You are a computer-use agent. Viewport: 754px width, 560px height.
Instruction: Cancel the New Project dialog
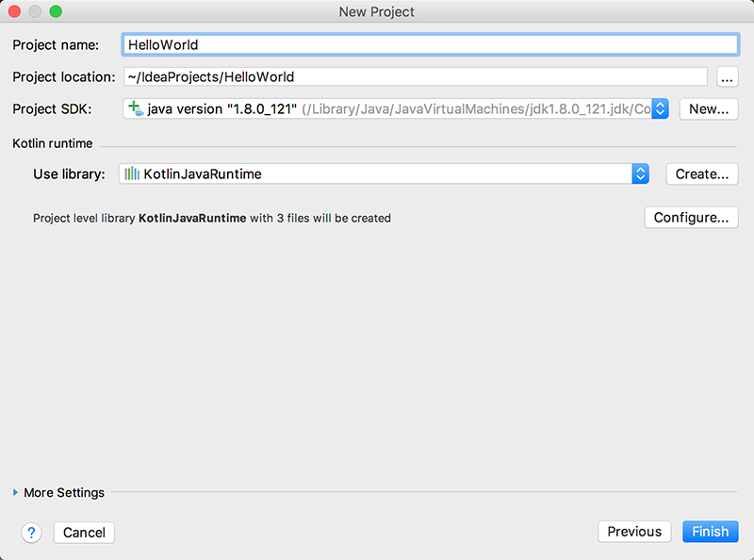click(x=84, y=532)
